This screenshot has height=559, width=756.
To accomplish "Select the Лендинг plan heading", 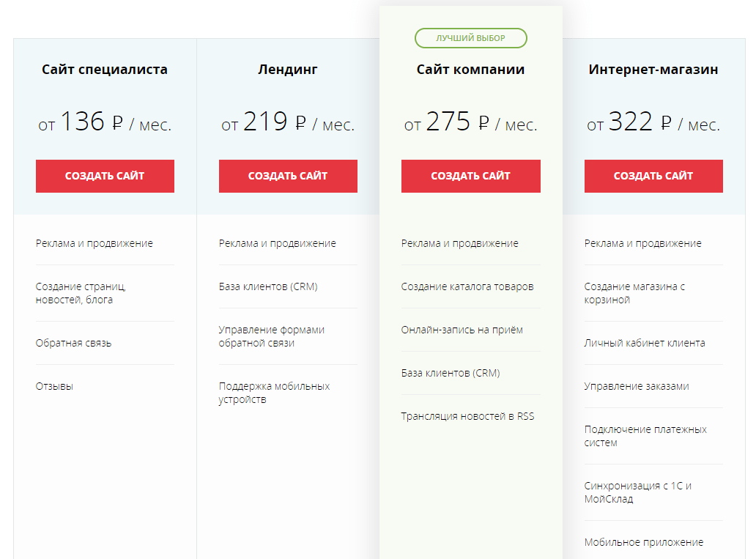I will 288,70.
